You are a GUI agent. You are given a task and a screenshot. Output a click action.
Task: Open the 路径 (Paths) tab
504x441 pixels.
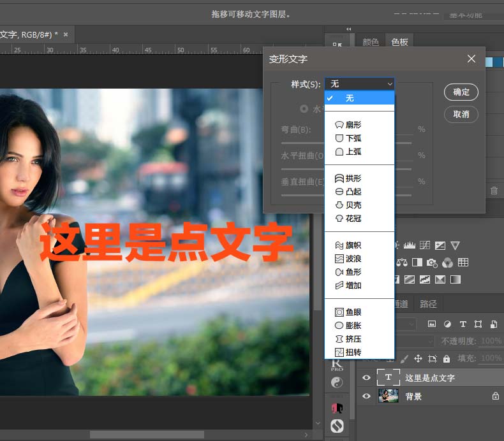click(429, 304)
